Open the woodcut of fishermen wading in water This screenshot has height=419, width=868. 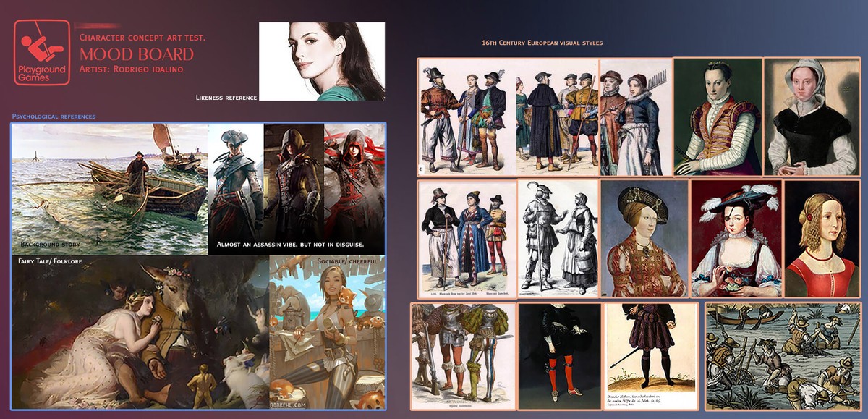tap(783, 356)
